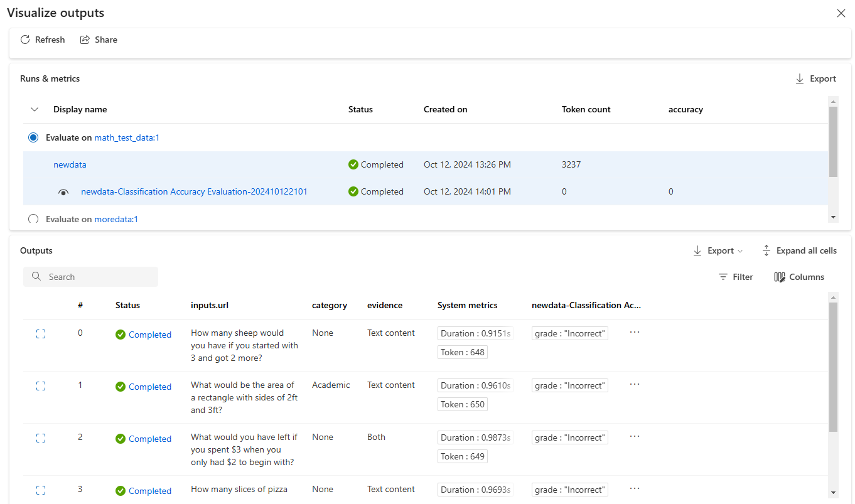Open the newdata run link
855x504 pixels.
(70, 164)
